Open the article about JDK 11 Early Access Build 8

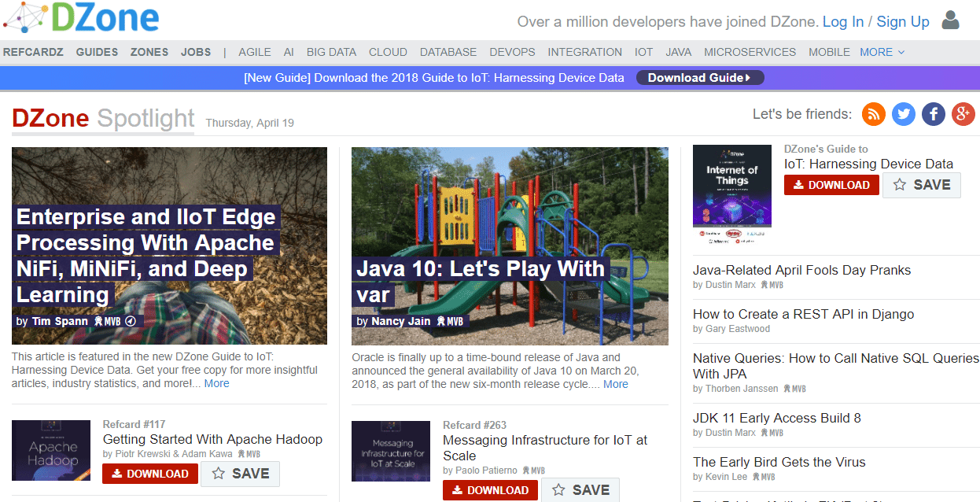point(776,418)
